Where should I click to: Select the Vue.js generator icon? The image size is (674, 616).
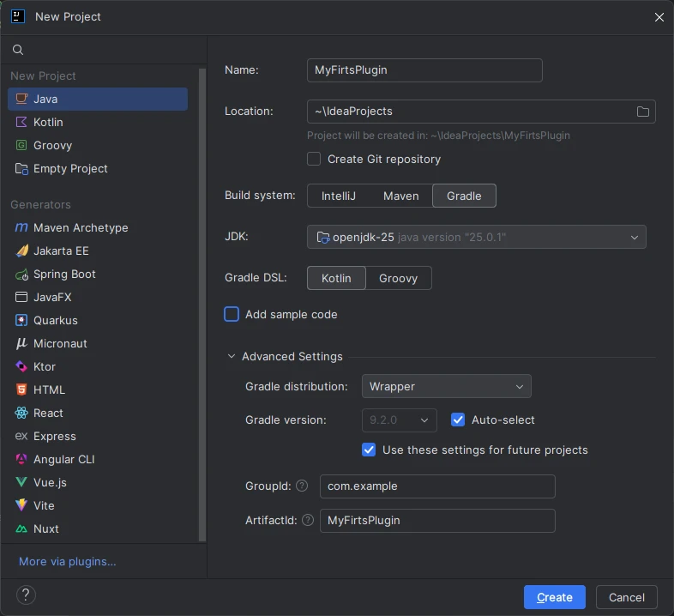tap(21, 482)
